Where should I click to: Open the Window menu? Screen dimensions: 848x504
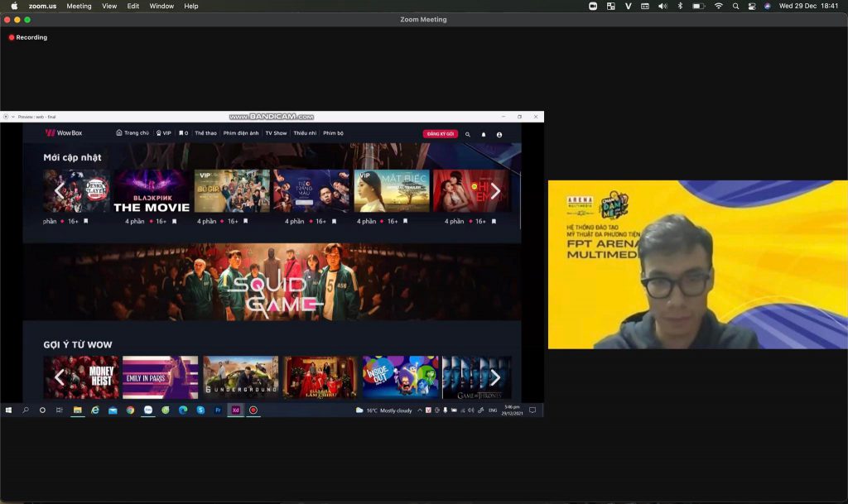(161, 6)
